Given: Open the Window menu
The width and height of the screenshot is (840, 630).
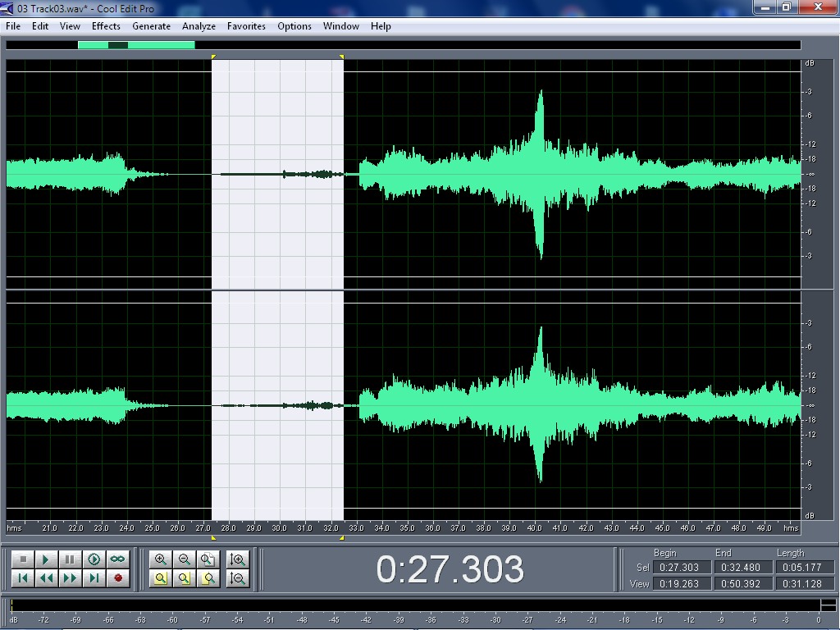Looking at the screenshot, I should pyautogui.click(x=340, y=25).
